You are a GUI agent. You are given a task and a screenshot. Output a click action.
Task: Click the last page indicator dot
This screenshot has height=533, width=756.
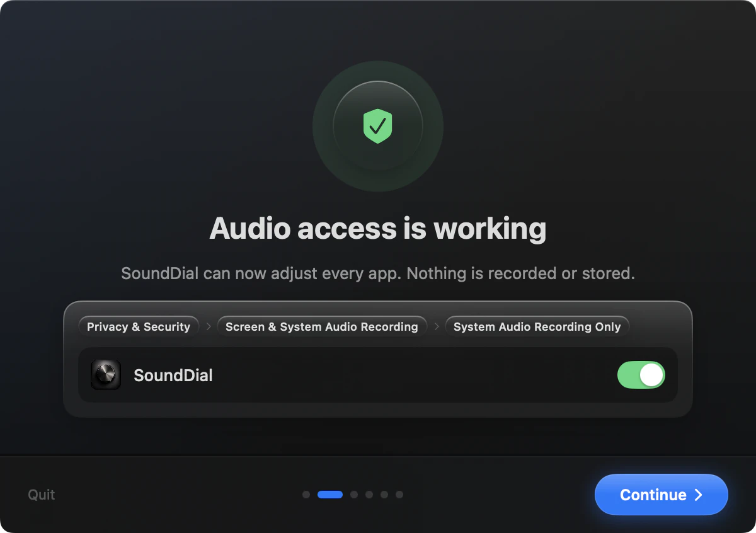click(x=399, y=495)
